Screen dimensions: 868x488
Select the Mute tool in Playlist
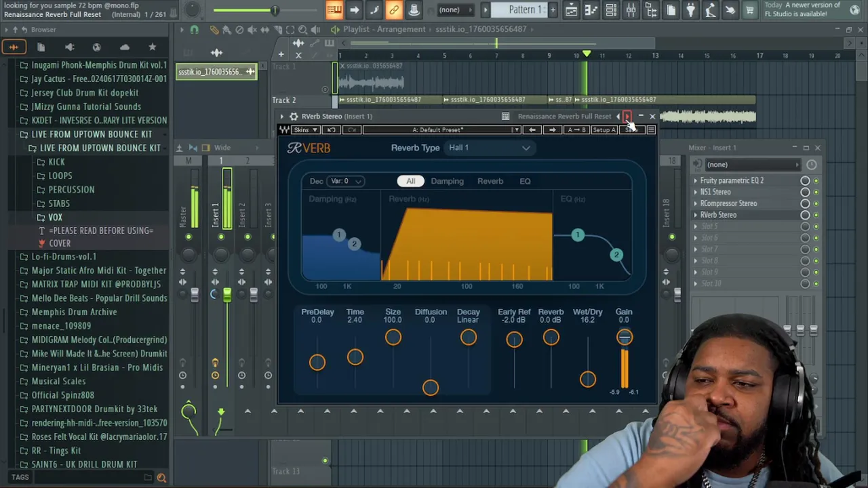[252, 30]
